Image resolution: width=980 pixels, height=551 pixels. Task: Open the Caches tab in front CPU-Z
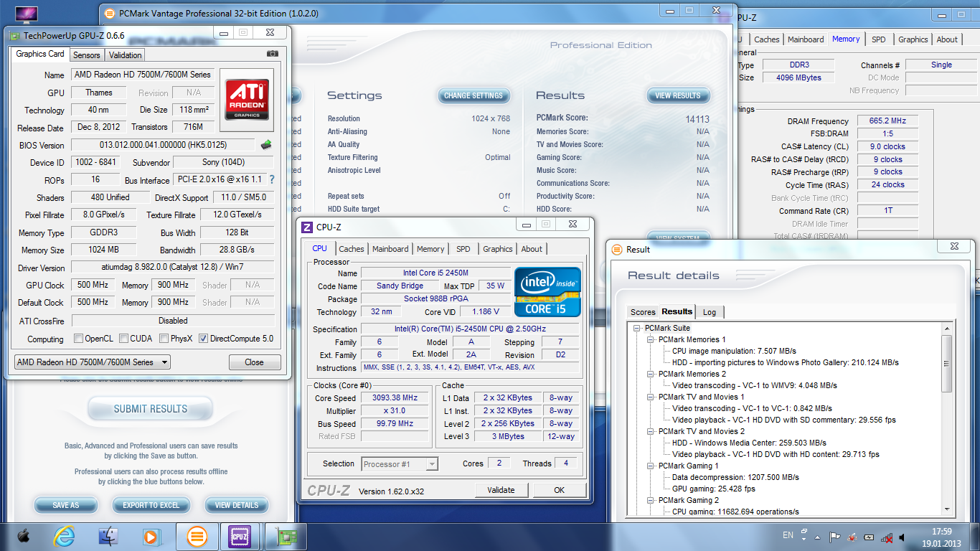pyautogui.click(x=352, y=249)
